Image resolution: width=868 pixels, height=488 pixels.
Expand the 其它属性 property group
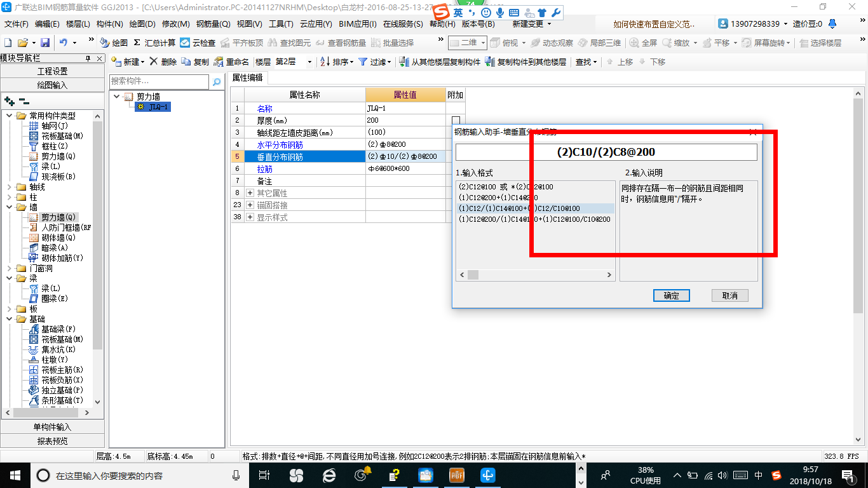tap(250, 193)
